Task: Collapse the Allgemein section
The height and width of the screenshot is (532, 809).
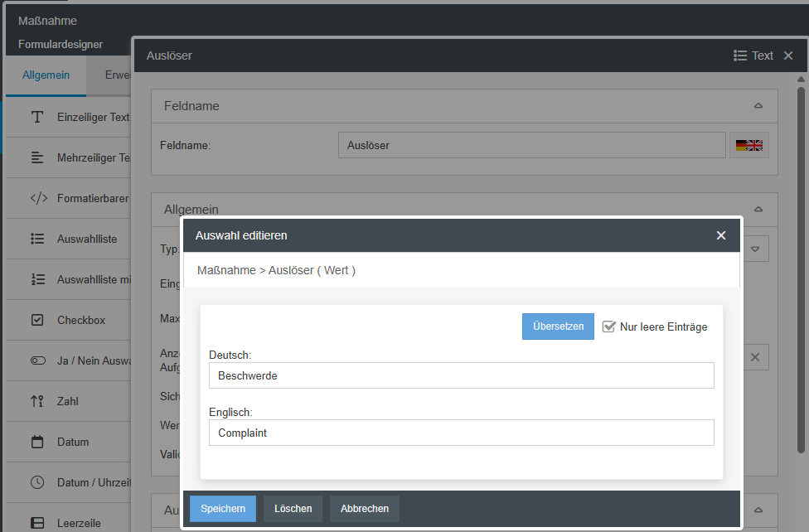Action: 758,210
